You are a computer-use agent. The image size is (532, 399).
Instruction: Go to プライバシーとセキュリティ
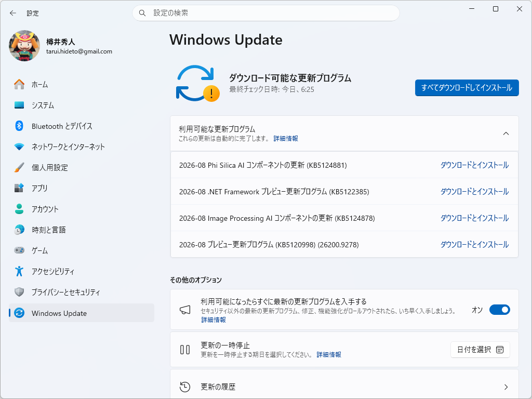[82, 292]
